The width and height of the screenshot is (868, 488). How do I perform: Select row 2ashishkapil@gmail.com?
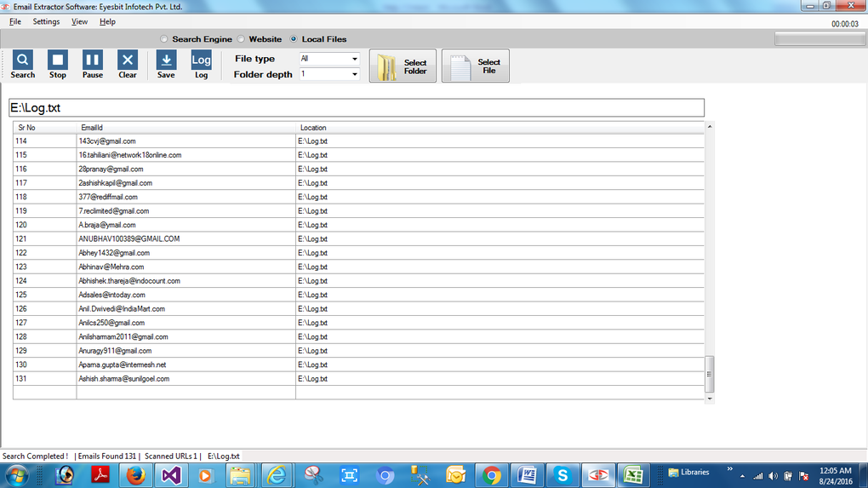coord(359,183)
